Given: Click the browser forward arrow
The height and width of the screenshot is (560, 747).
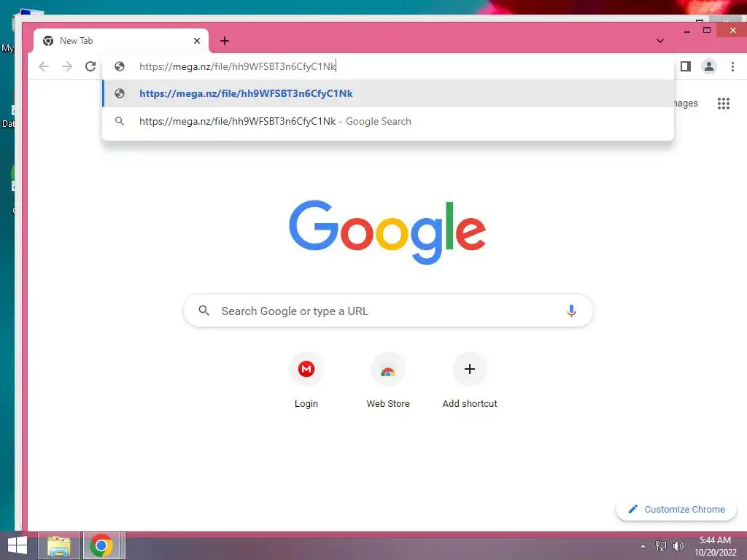Looking at the screenshot, I should coord(67,66).
